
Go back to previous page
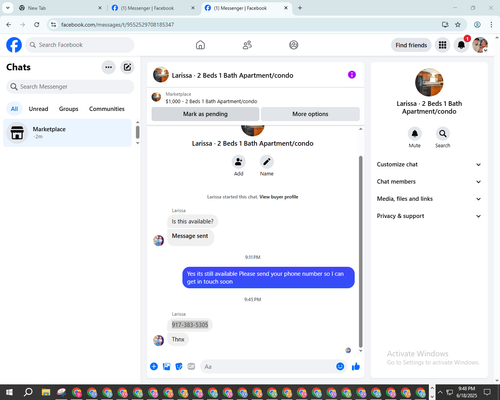pos(9,25)
